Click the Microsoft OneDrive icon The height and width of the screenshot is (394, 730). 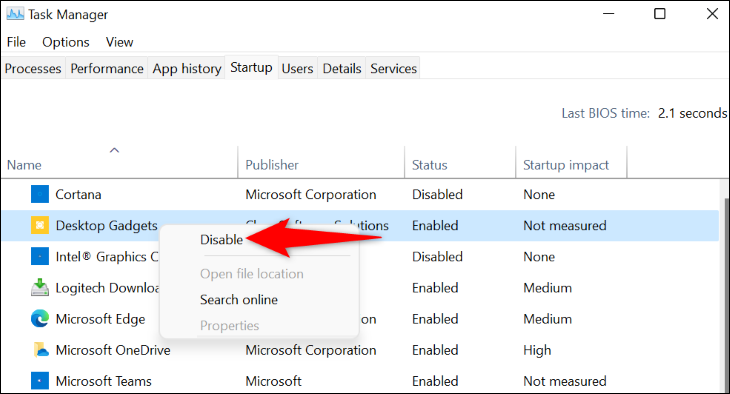(41, 350)
